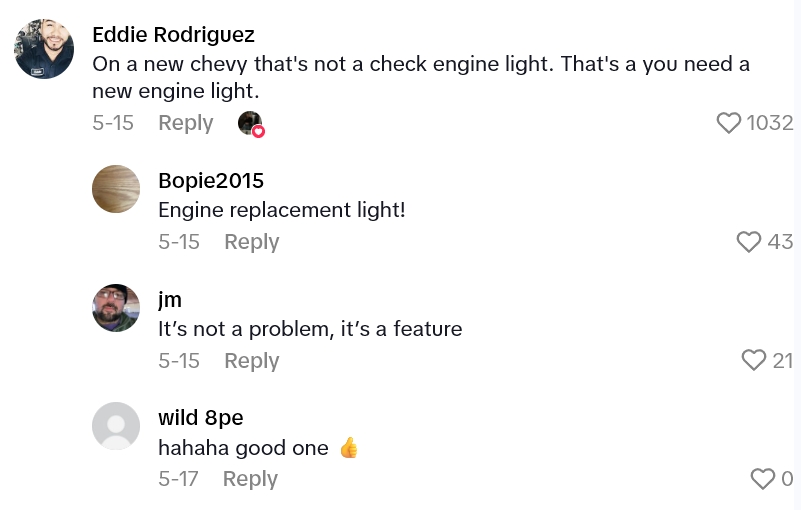Viewport: 801px width, 510px height.
Task: Reply to jm's comment
Action: tap(251, 360)
